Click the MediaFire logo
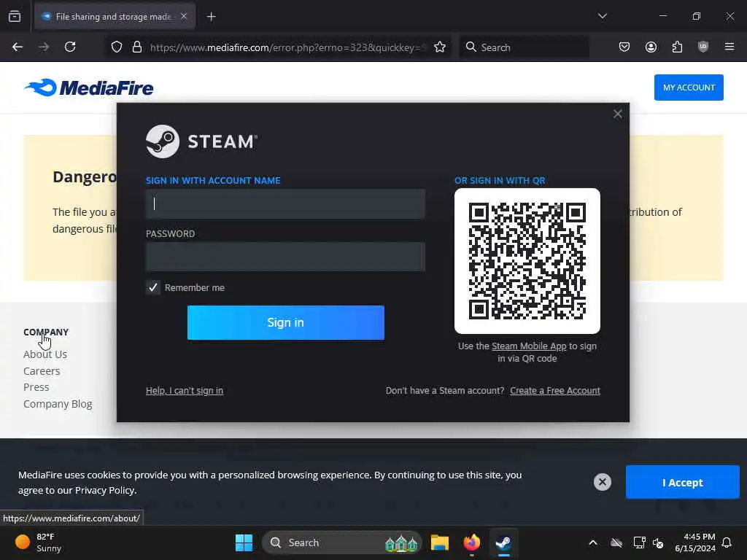Screen dimensions: 747x560 (x=88, y=87)
